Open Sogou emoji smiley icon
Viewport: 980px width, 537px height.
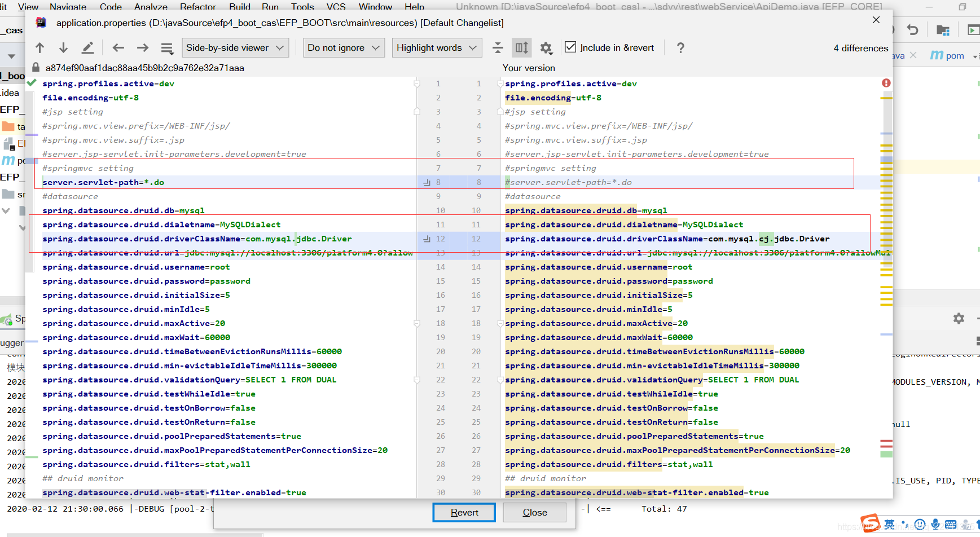(x=920, y=525)
